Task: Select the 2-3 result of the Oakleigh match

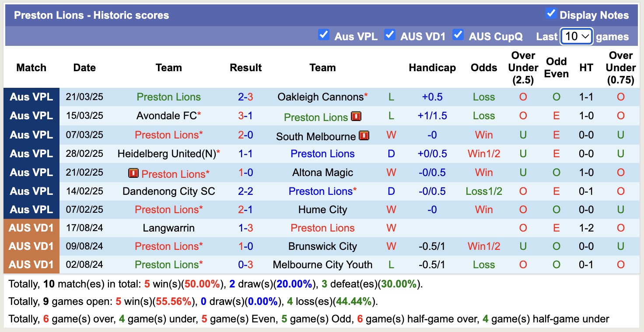Action: click(x=245, y=97)
